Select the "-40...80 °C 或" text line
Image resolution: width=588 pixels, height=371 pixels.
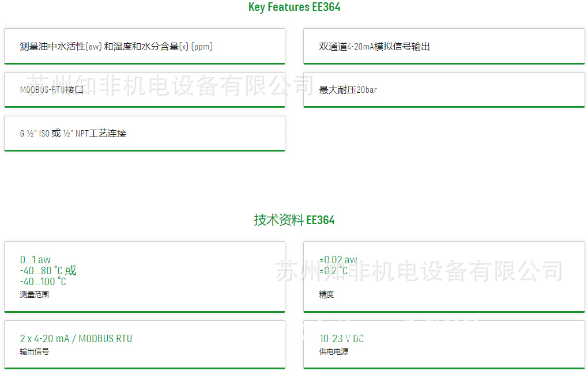click(x=48, y=271)
